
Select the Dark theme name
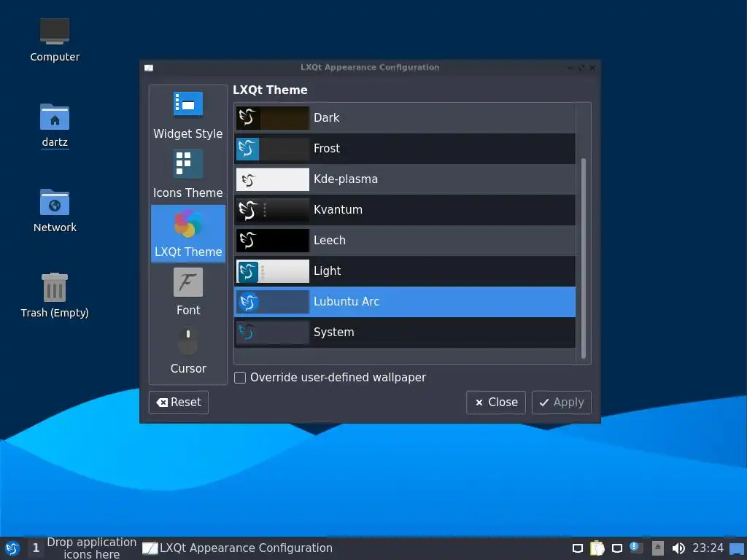coord(326,117)
